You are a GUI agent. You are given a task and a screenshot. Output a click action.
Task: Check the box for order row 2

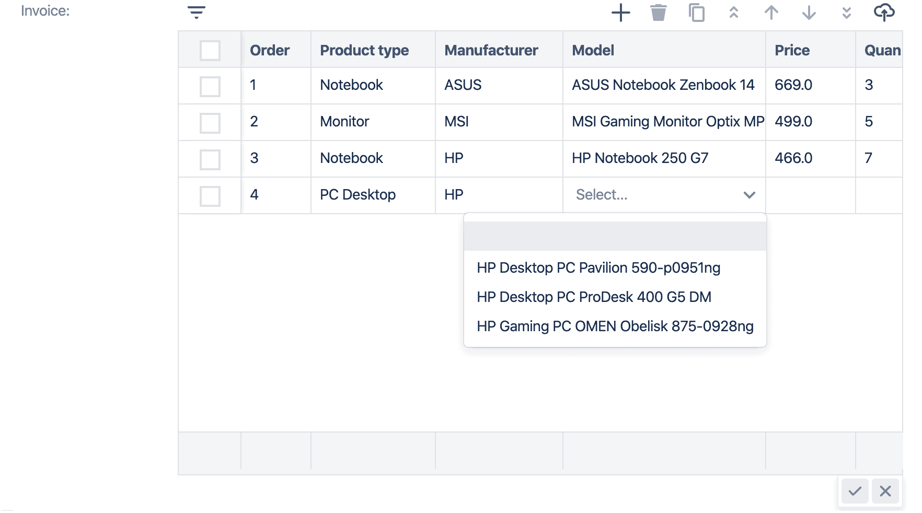coord(210,122)
